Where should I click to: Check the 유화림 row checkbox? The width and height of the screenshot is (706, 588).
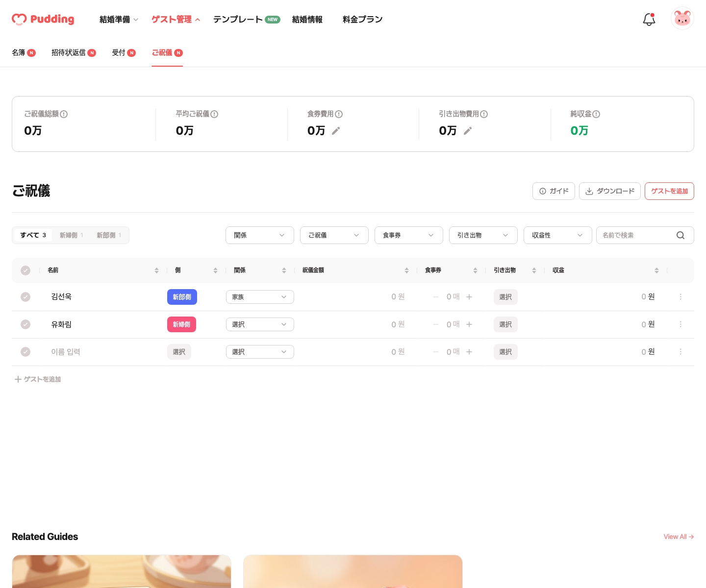pyautogui.click(x=25, y=324)
